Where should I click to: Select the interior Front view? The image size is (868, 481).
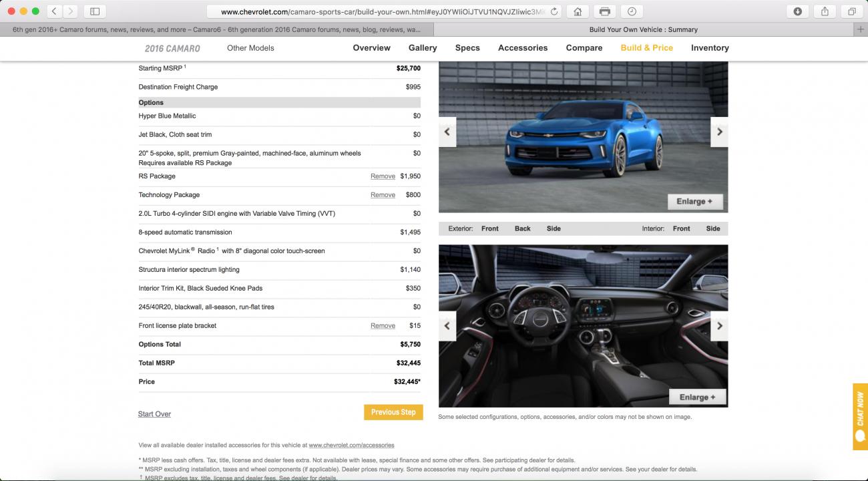[681, 228]
